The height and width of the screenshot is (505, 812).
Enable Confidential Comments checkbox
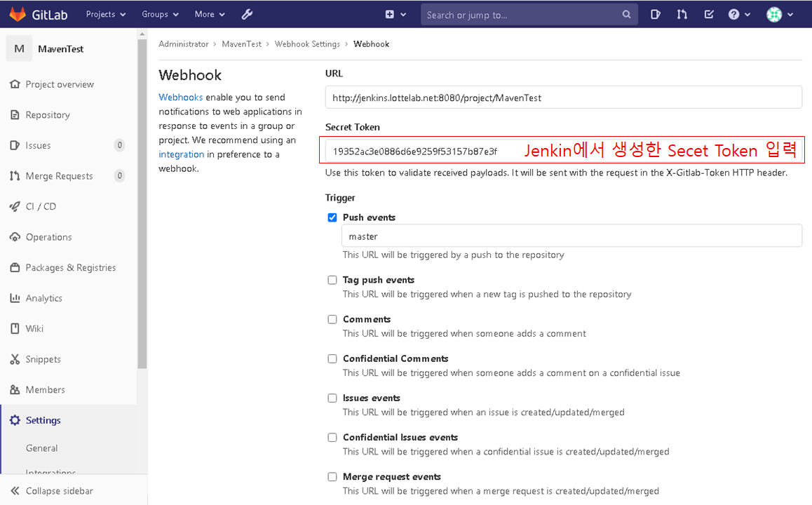pyautogui.click(x=332, y=359)
